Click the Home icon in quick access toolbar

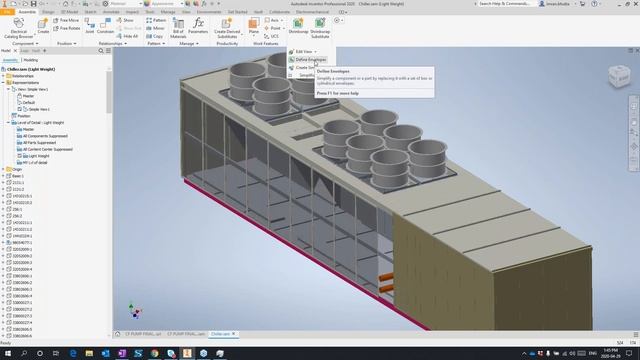(65, 4)
